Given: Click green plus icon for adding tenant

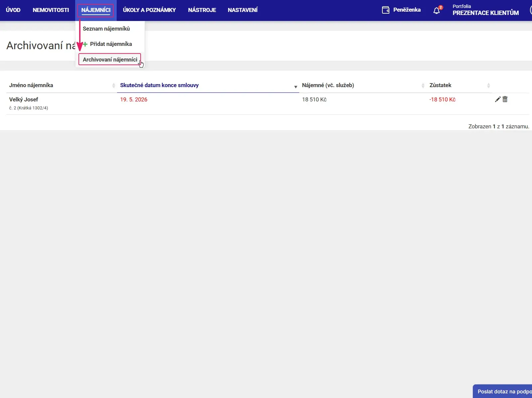Looking at the screenshot, I should (85, 44).
